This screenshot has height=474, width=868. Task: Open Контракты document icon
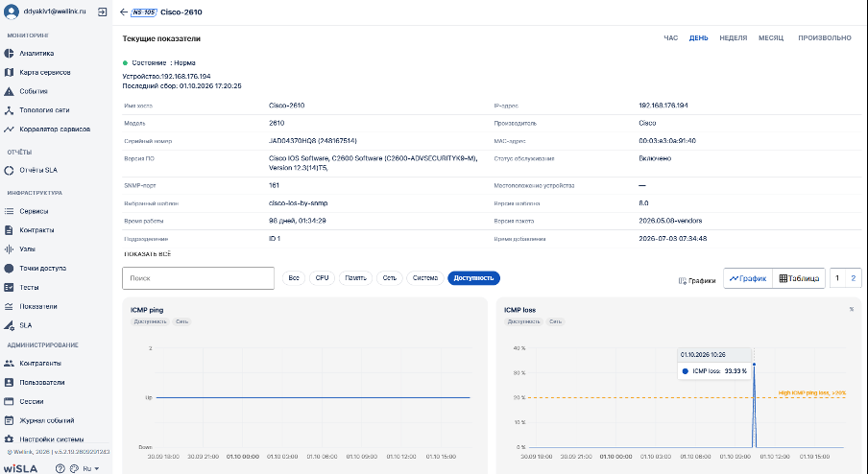(x=9, y=230)
